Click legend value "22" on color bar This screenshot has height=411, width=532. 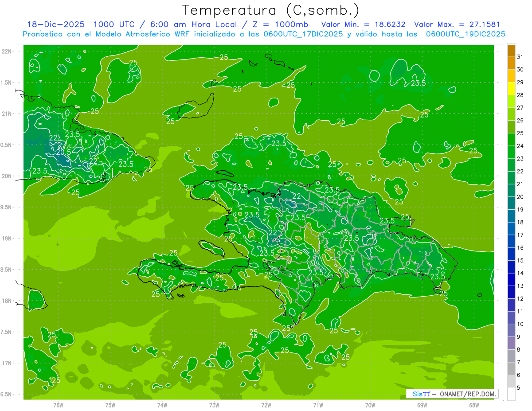pyautogui.click(x=520, y=171)
